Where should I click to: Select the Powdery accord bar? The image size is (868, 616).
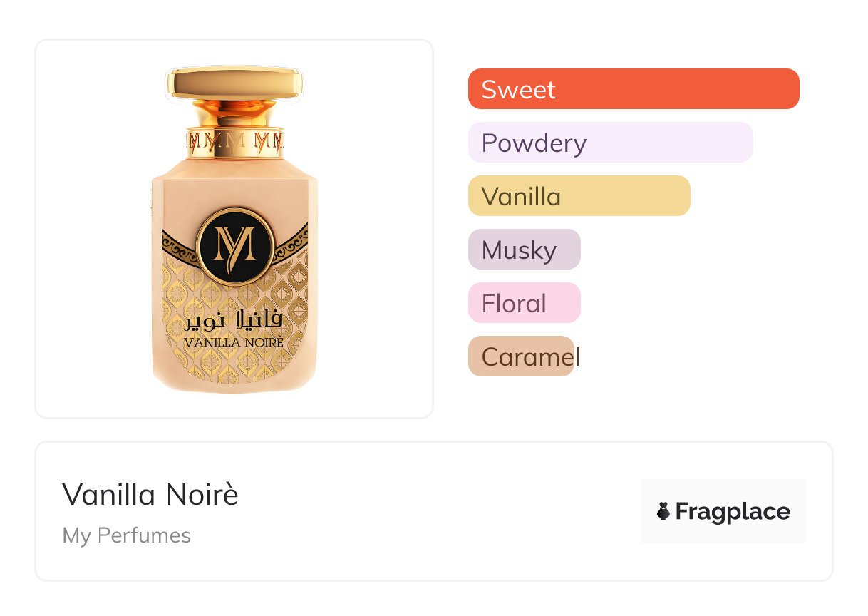(x=610, y=143)
